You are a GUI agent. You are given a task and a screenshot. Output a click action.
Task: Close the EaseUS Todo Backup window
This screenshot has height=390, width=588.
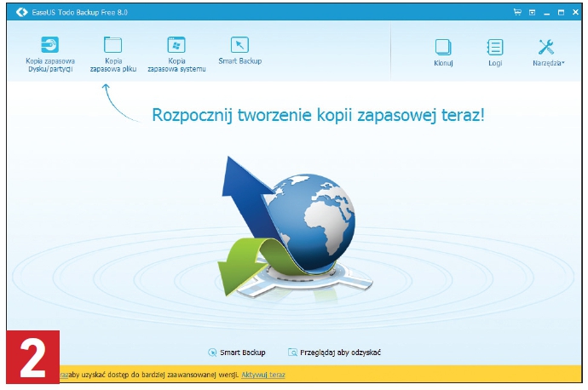click(575, 13)
